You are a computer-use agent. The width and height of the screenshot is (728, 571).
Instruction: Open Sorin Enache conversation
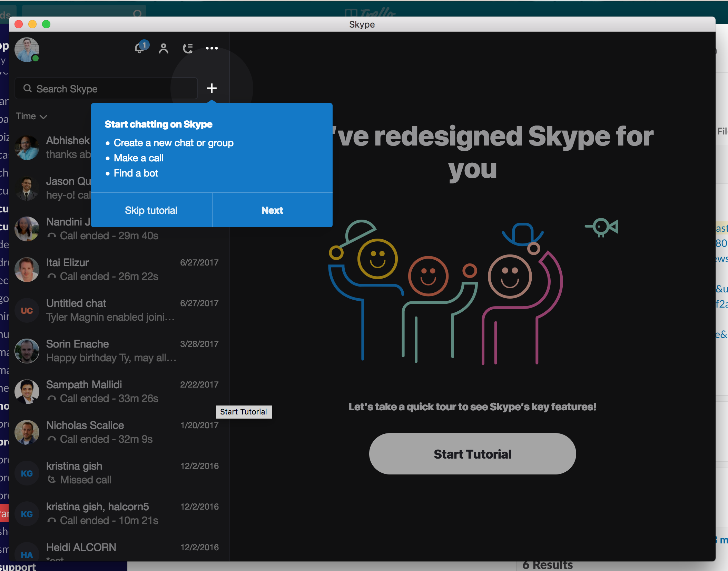click(119, 351)
